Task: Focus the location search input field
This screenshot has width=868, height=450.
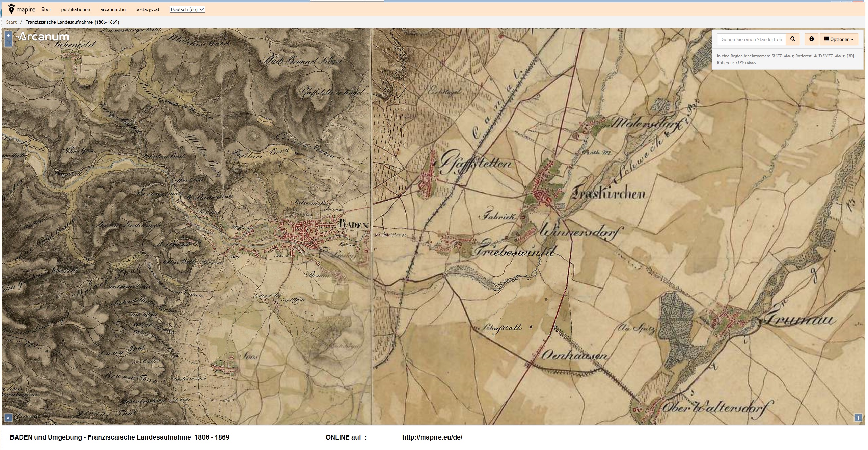Action: [x=751, y=39]
